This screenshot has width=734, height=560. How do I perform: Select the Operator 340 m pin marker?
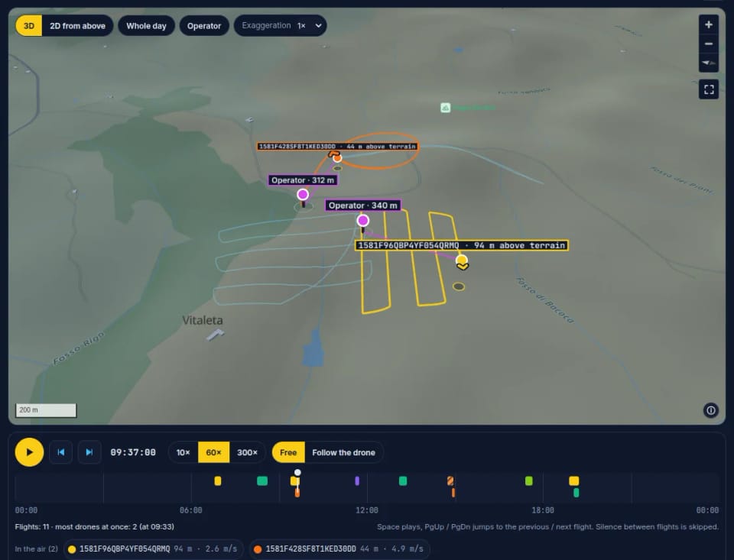tap(362, 220)
